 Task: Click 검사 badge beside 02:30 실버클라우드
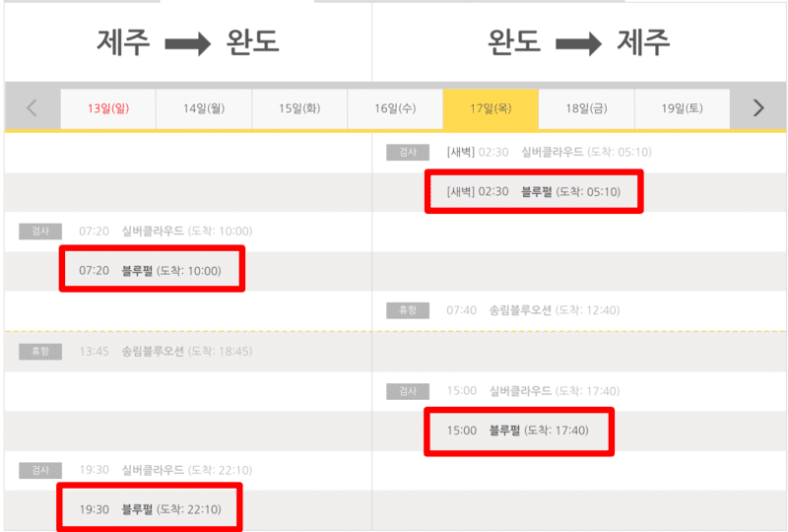[x=408, y=152]
